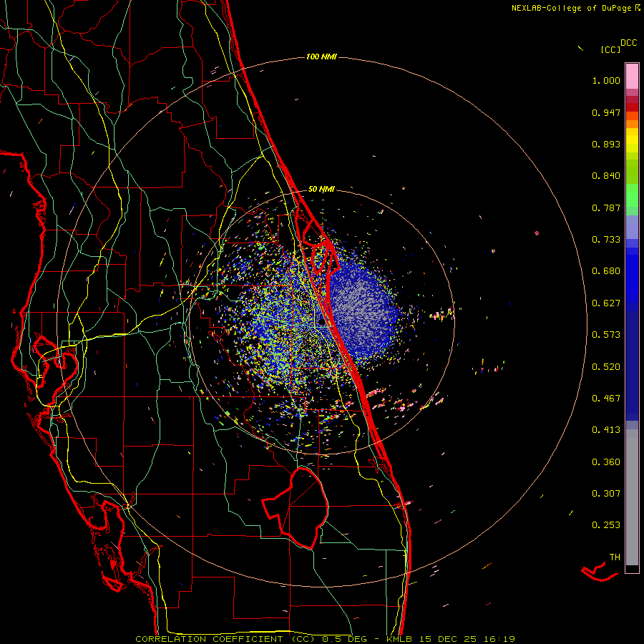Click the NEXLAB-College of DuPage title text
Image resolution: width=644 pixels, height=644 pixels.
point(571,8)
